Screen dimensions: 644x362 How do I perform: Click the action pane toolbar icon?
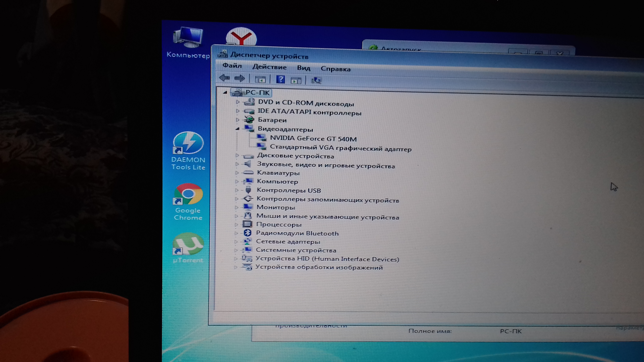coord(296,80)
